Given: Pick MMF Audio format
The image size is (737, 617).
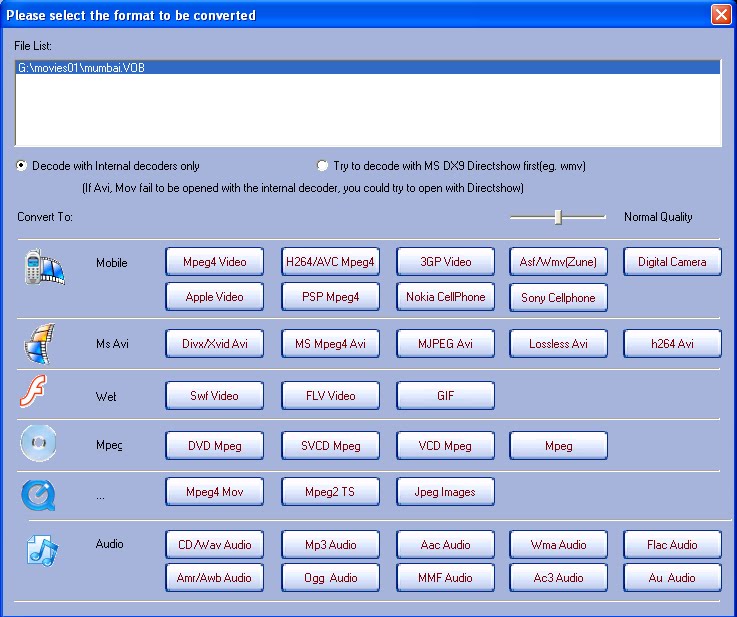Looking at the screenshot, I should (x=446, y=578).
